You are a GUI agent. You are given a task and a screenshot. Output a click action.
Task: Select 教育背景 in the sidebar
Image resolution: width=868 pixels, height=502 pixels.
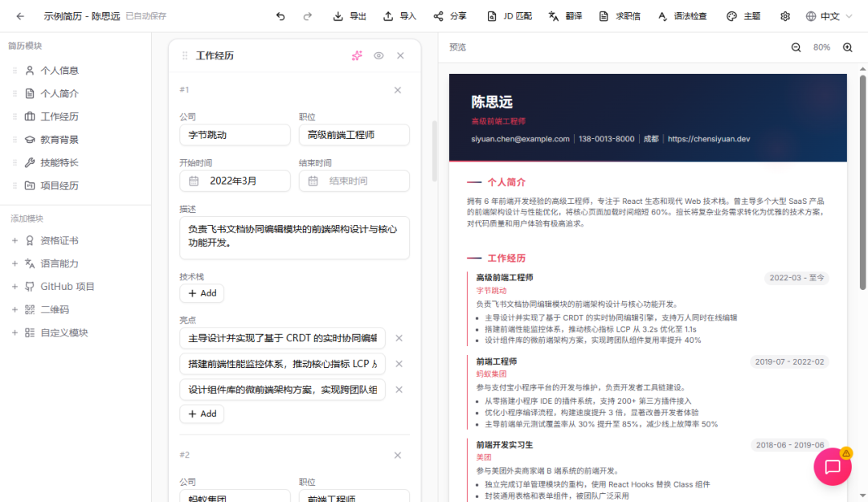[59, 140]
